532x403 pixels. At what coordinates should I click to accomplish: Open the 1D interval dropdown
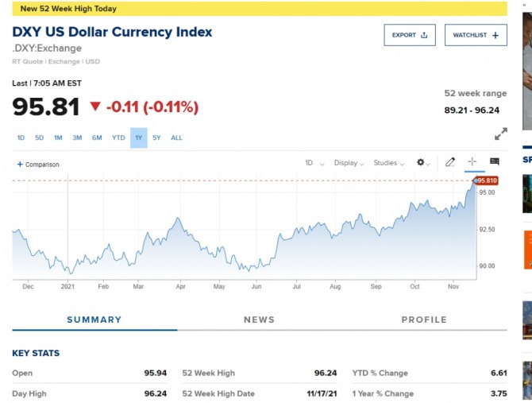tap(314, 163)
